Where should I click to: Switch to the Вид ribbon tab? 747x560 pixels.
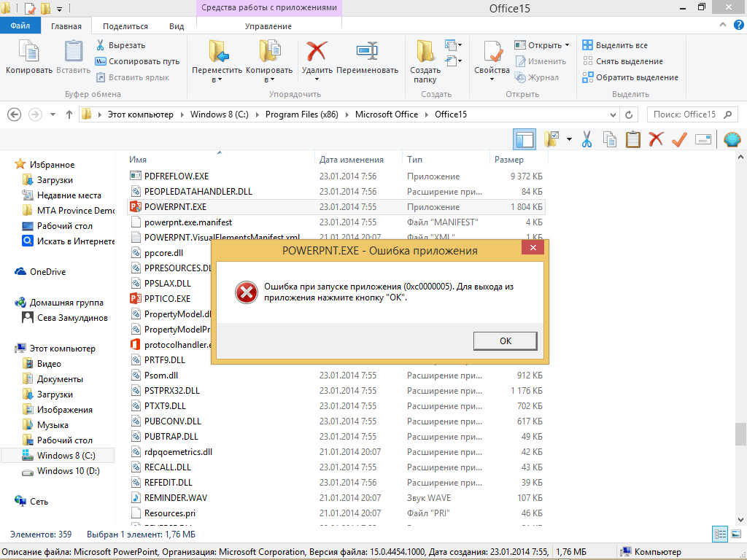pos(177,26)
